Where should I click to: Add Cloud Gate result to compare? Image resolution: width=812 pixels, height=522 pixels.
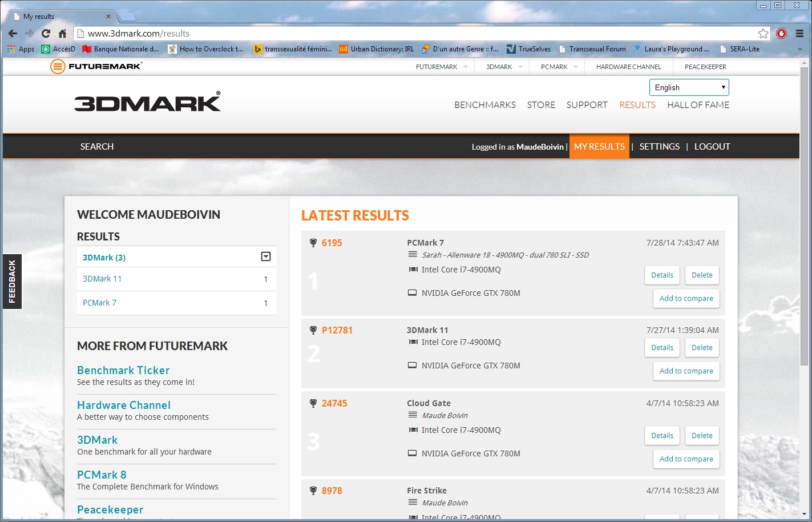coord(686,459)
